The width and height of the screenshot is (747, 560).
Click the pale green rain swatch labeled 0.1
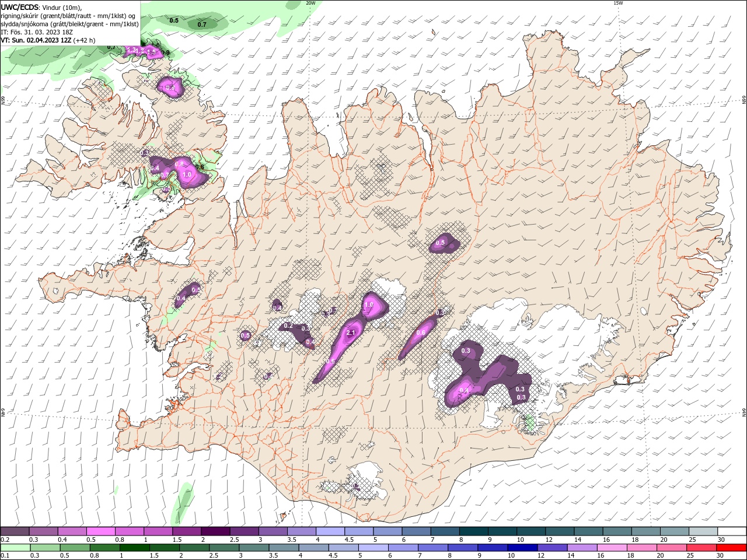(16, 548)
